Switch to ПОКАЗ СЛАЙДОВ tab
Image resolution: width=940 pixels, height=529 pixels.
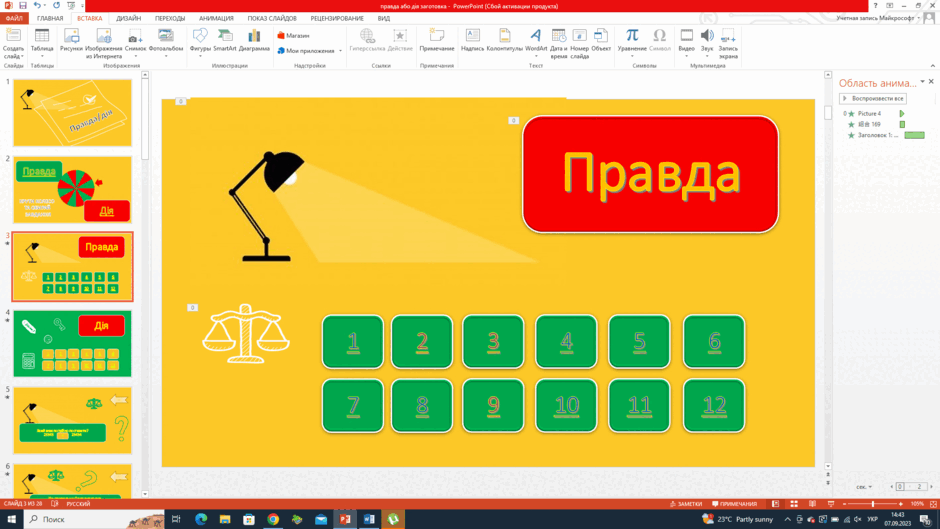point(272,19)
